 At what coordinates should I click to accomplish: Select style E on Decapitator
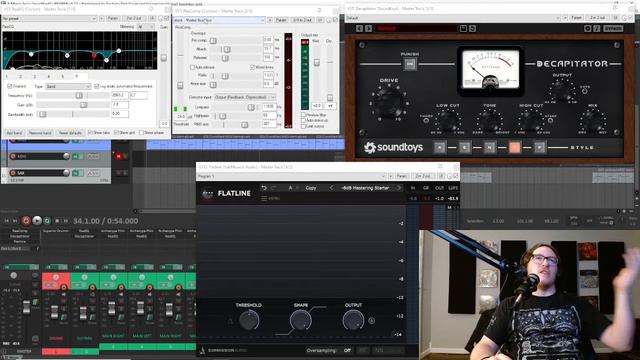[x=464, y=147]
